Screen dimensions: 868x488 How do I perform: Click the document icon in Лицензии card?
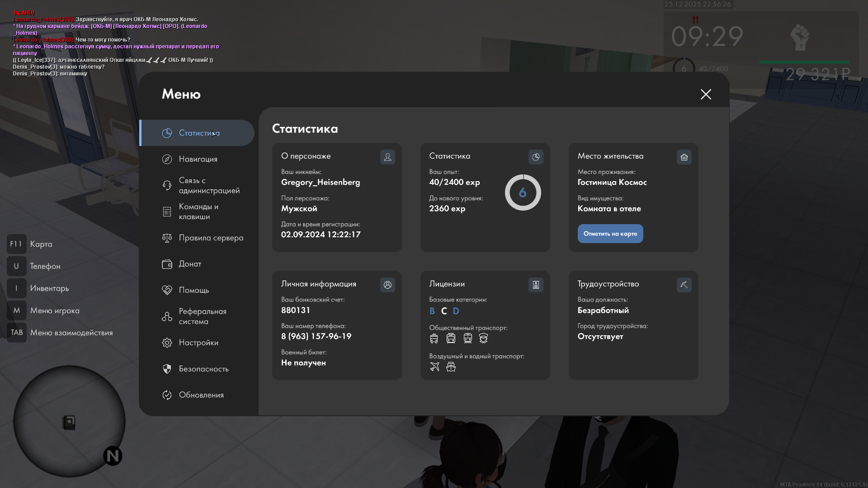(536, 285)
